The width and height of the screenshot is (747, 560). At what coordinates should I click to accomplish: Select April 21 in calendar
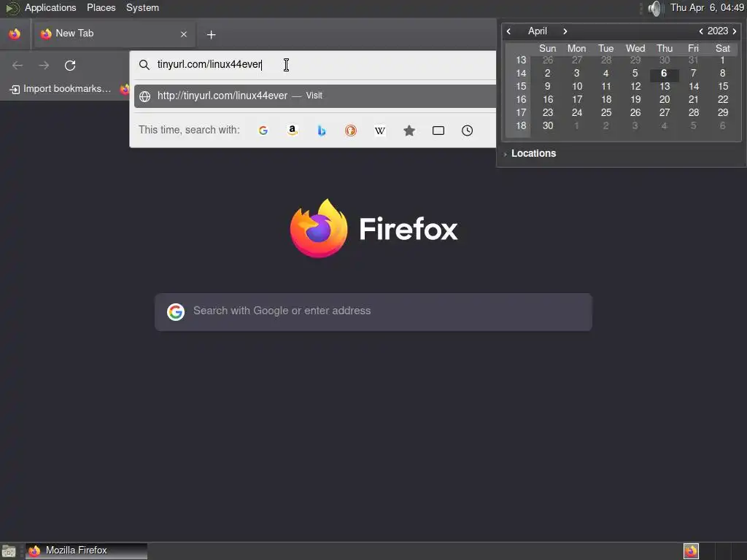[x=694, y=99]
